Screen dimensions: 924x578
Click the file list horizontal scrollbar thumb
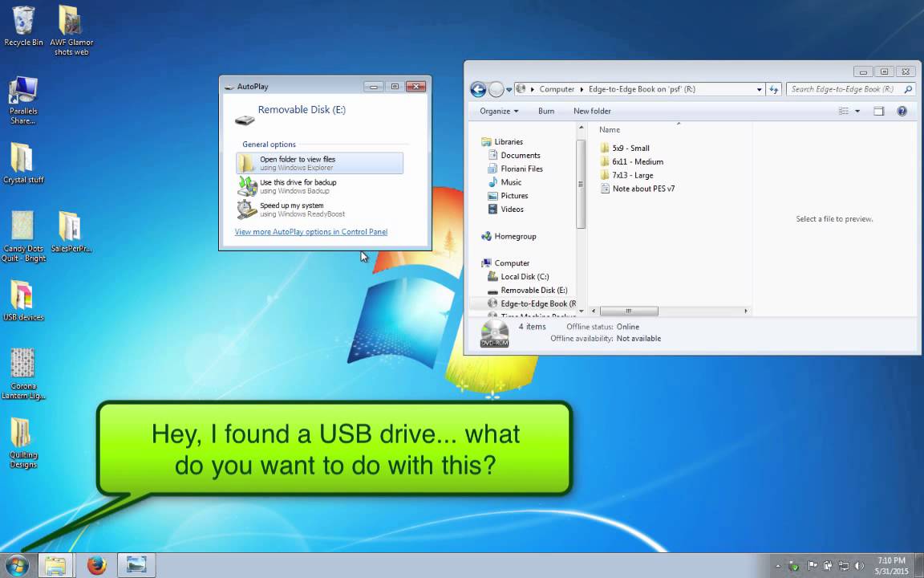click(629, 311)
